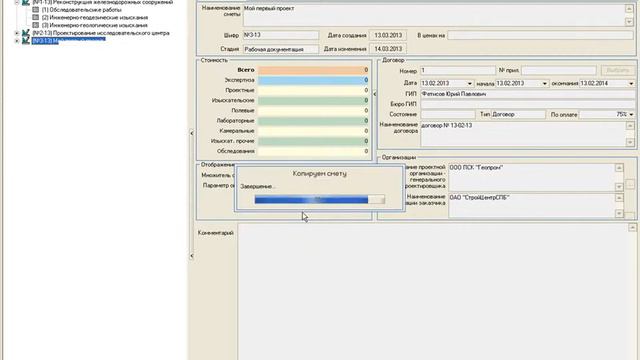Click lower splitter arrow near Комментарий
The image size is (640, 360).
(191, 256)
